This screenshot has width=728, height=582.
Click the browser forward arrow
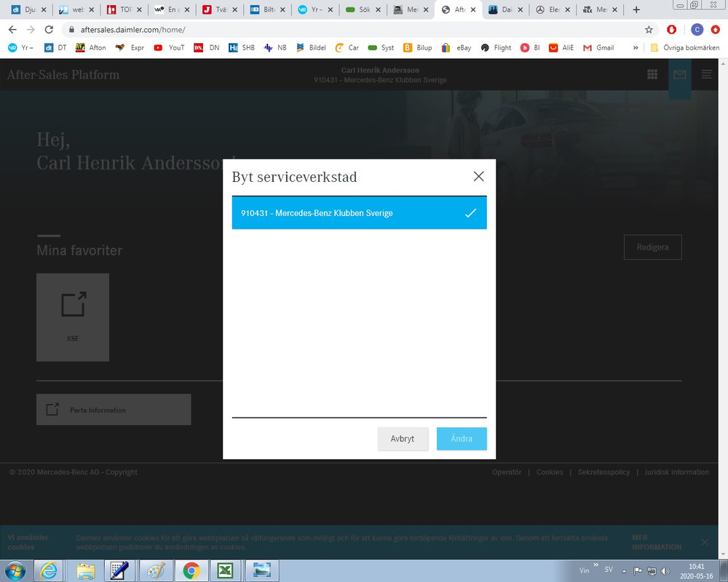point(31,30)
